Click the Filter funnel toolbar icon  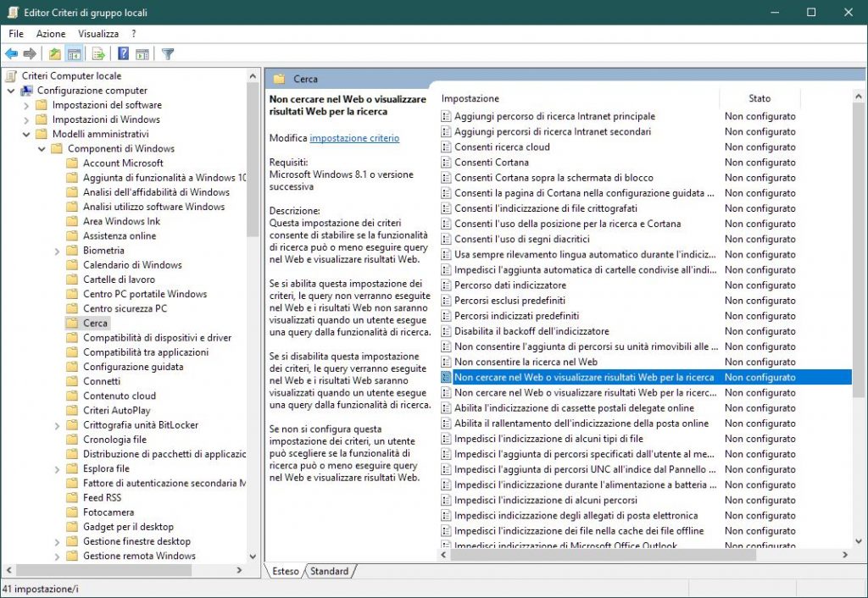click(168, 54)
